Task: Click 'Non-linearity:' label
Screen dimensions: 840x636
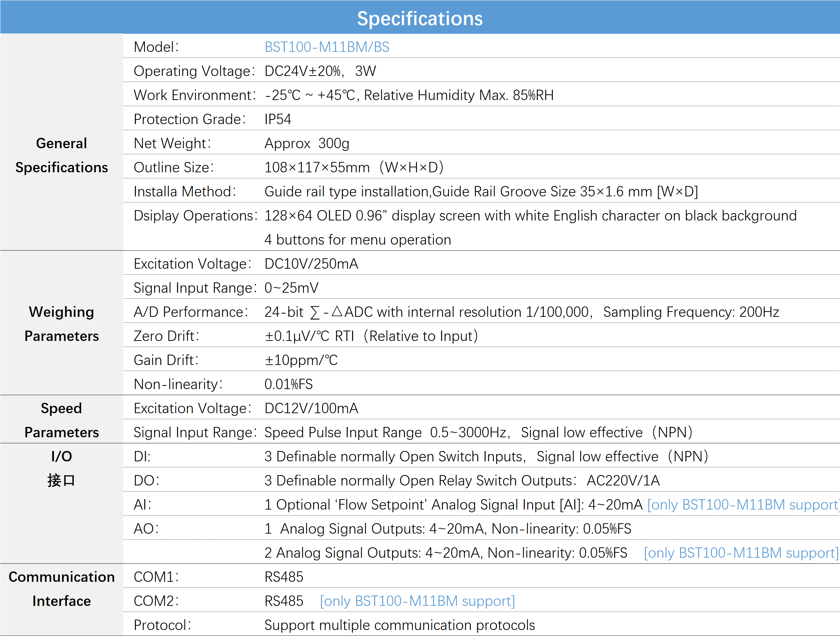Action: point(178,384)
